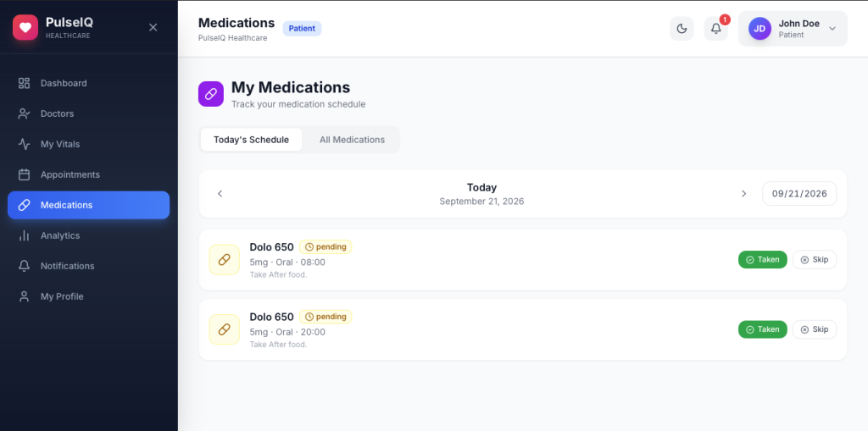Toggle dark mode with moon icon
Image resolution: width=868 pixels, height=431 pixels.
[x=682, y=29]
